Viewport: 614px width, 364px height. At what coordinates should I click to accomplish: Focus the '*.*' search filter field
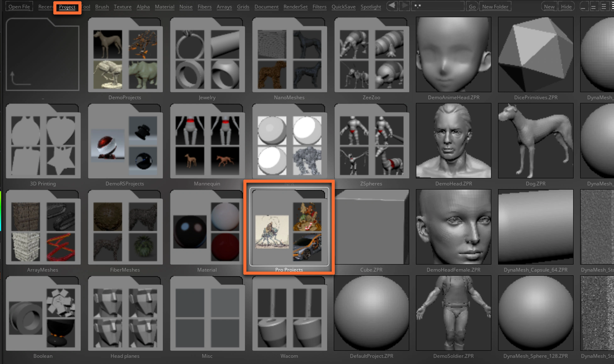[438, 6]
